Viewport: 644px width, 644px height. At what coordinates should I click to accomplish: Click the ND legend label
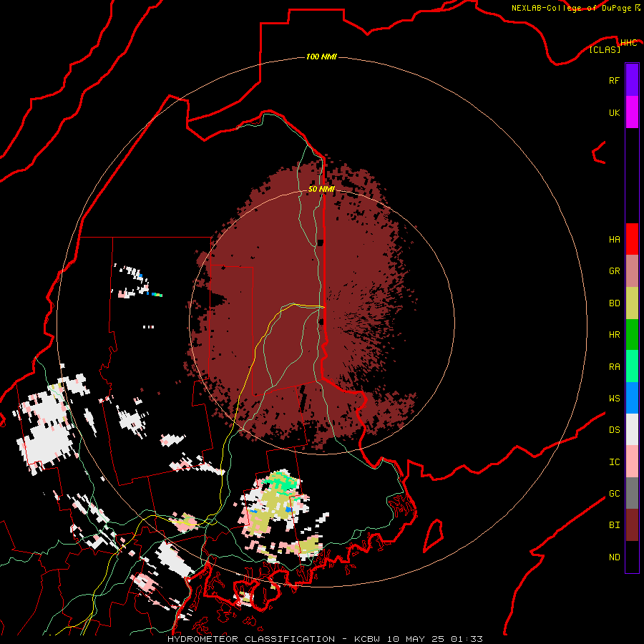pos(614,557)
